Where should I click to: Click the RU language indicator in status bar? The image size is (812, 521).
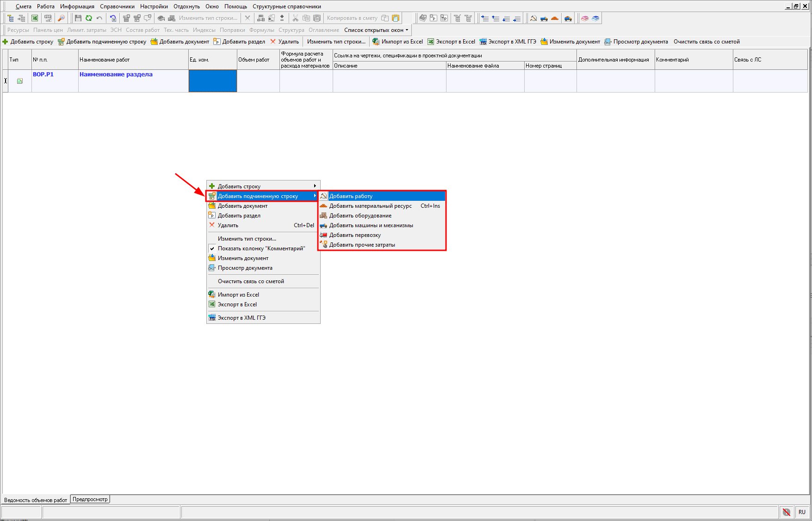point(802,512)
